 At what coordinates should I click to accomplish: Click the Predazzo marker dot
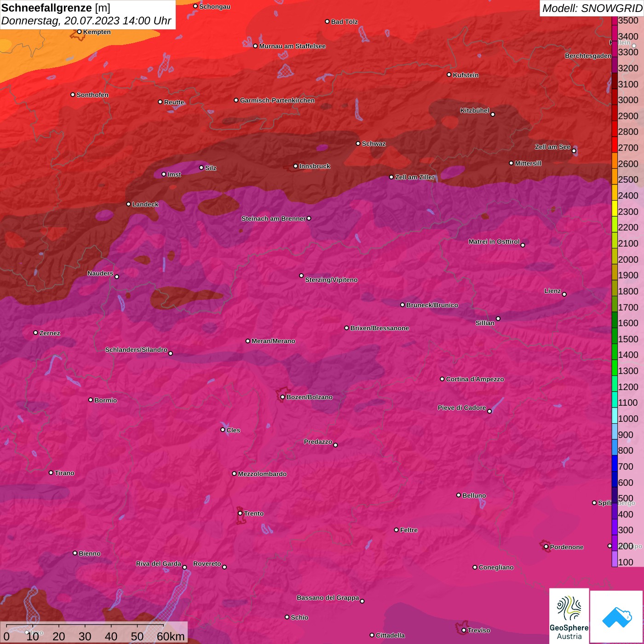(335, 445)
